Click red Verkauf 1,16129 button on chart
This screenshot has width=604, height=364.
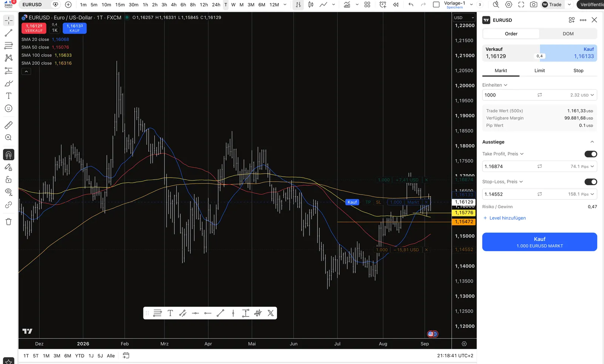[34, 28]
